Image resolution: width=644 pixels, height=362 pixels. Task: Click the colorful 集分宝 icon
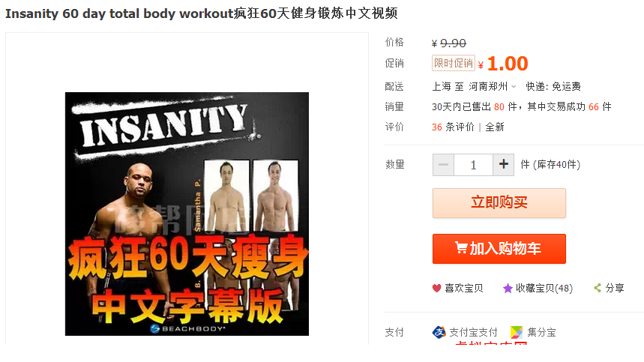(517, 332)
